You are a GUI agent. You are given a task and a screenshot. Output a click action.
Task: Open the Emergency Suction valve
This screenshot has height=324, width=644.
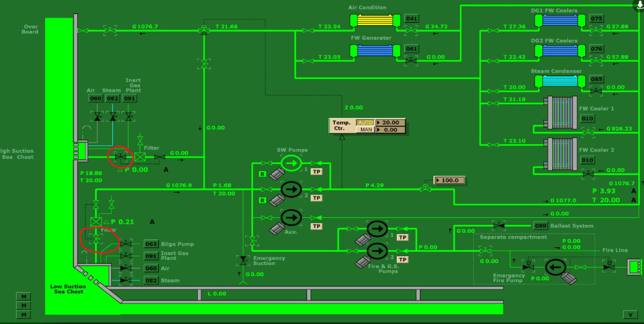point(243,260)
